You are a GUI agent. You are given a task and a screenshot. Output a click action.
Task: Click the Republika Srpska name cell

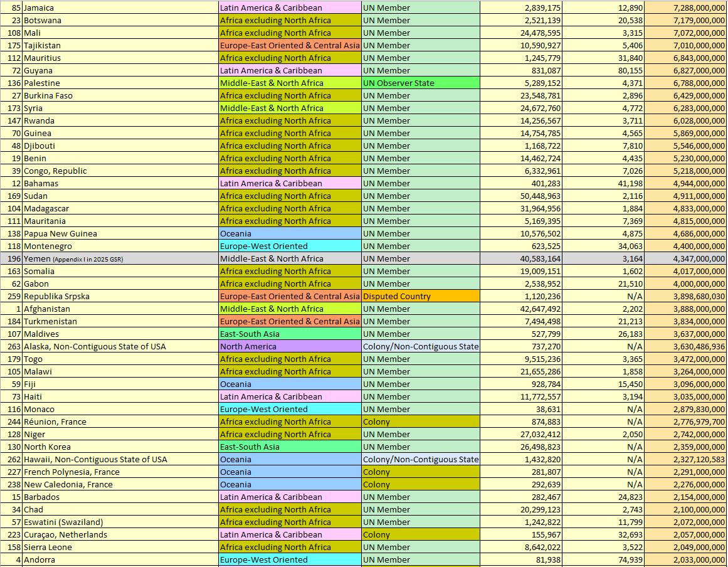pos(120,296)
